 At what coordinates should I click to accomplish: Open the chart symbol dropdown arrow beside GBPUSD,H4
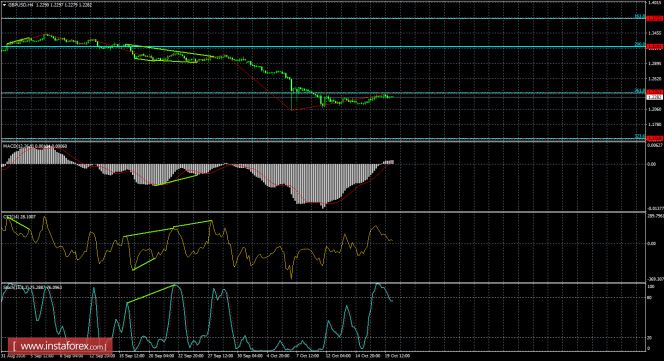[x=4, y=5]
